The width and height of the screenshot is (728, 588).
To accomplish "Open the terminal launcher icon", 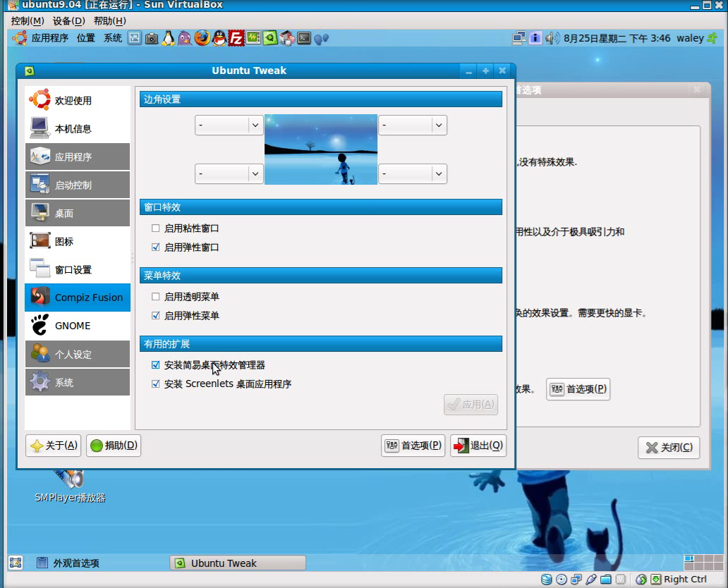I will [x=304, y=38].
